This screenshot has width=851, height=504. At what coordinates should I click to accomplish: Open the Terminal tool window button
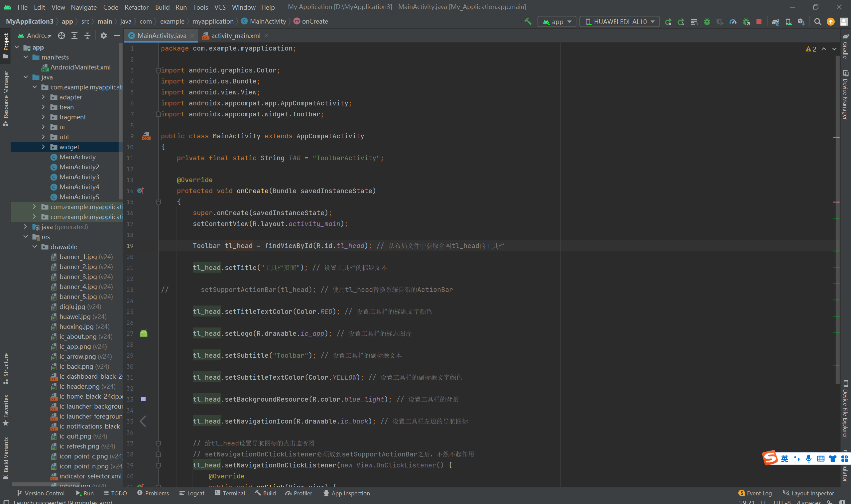230,493
